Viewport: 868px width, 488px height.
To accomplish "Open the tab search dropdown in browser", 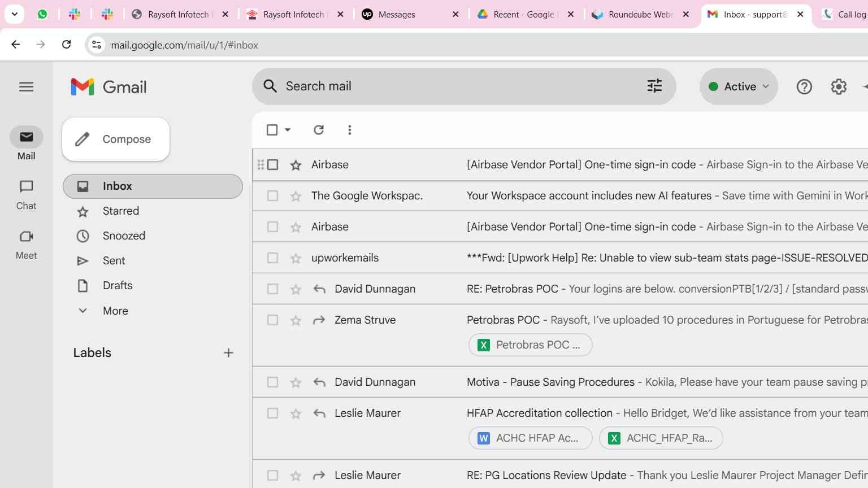I will coord(14,14).
